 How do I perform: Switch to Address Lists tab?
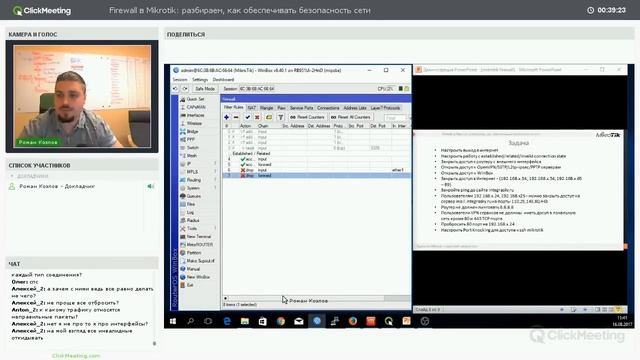355,108
